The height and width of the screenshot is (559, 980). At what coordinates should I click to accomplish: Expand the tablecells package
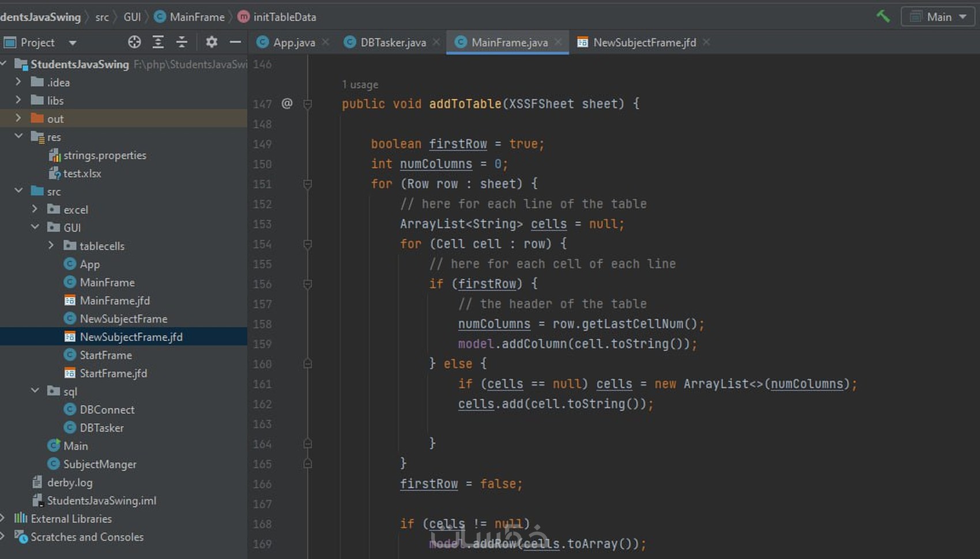(51, 245)
